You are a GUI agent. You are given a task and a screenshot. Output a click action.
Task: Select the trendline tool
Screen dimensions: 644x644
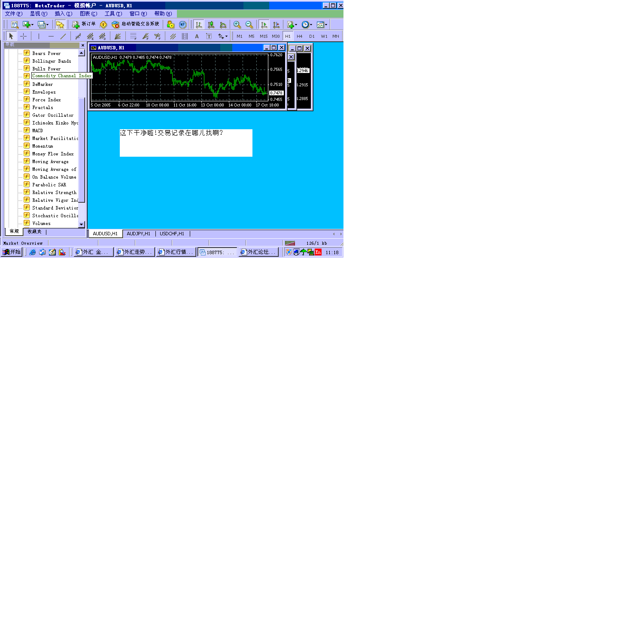pos(63,36)
